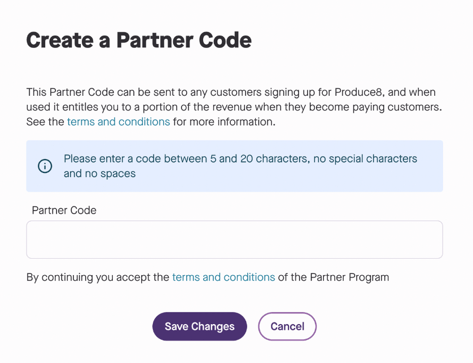
Task: Click 'See the' text before first link
Action: (x=45, y=122)
